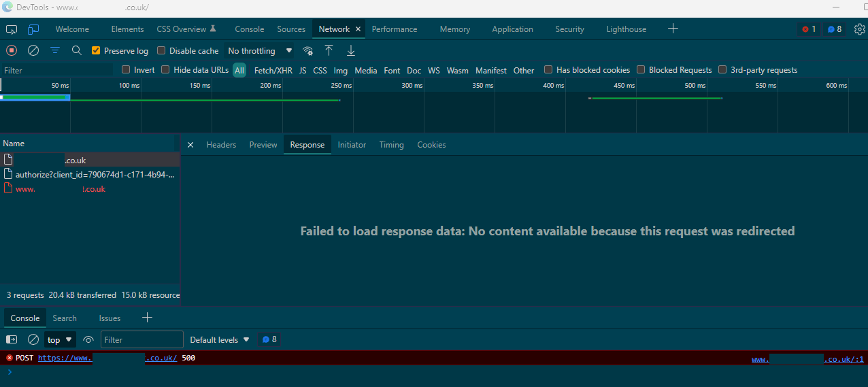Open the error count badge showing 1
Viewport: 868px width, 387px height.
809,29
